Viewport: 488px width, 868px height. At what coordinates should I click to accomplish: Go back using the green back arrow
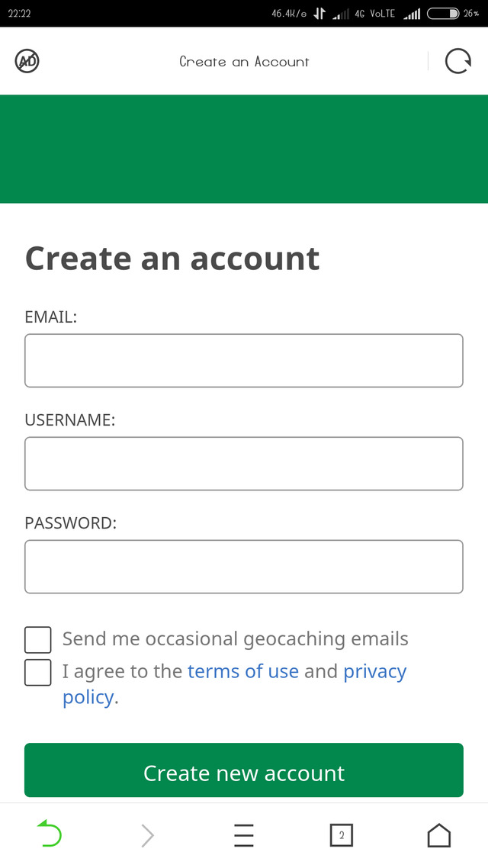coord(50,834)
